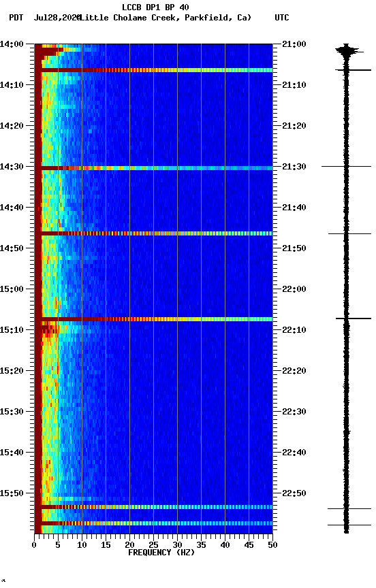Click the 22:20 UTC time label
This screenshot has width=376, height=588.
pos(294,371)
